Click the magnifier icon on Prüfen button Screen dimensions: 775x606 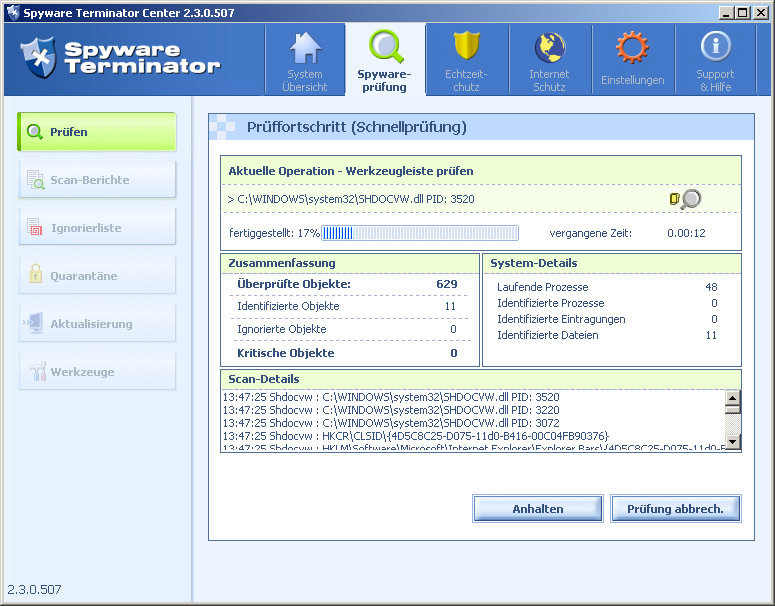point(35,132)
